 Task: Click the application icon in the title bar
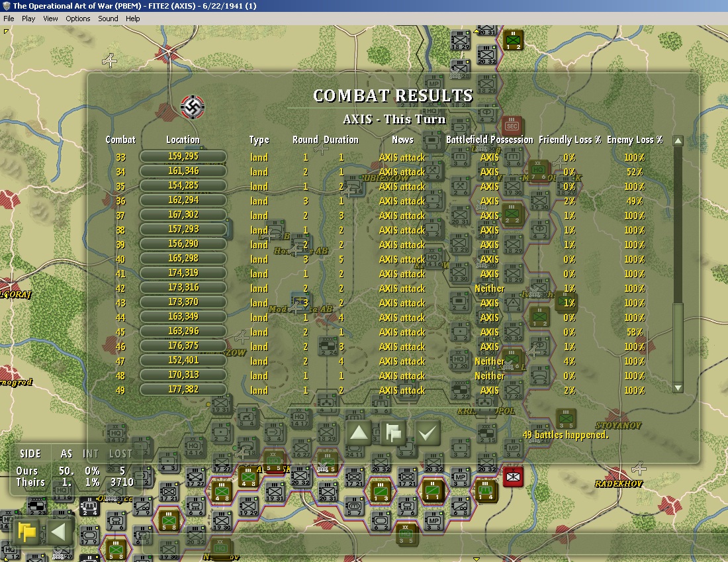click(6, 5)
